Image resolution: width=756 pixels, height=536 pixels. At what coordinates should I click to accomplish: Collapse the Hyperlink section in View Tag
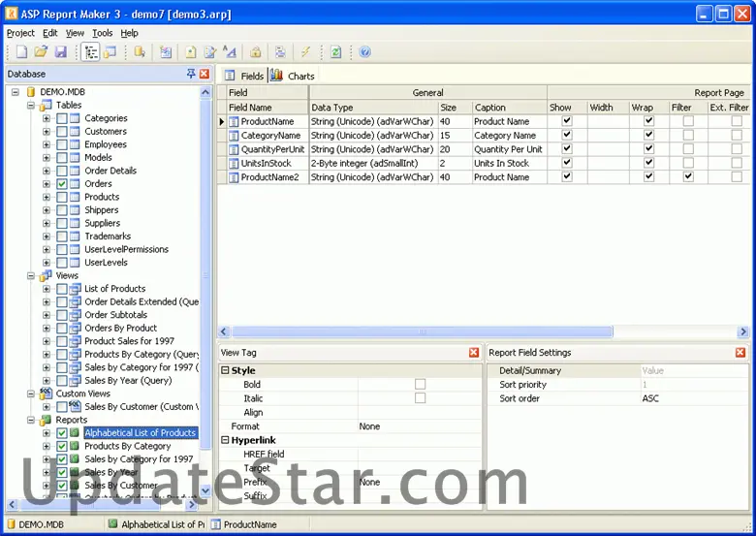[x=225, y=440]
